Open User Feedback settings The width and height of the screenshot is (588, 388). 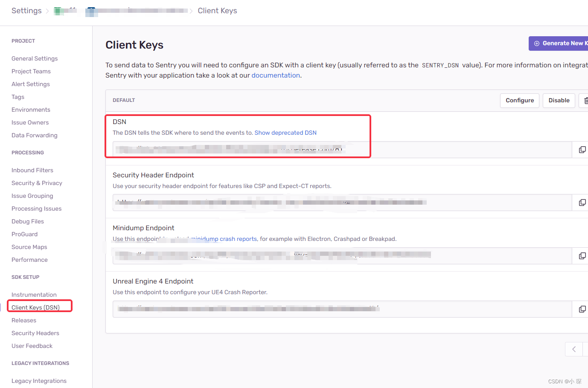click(x=32, y=346)
